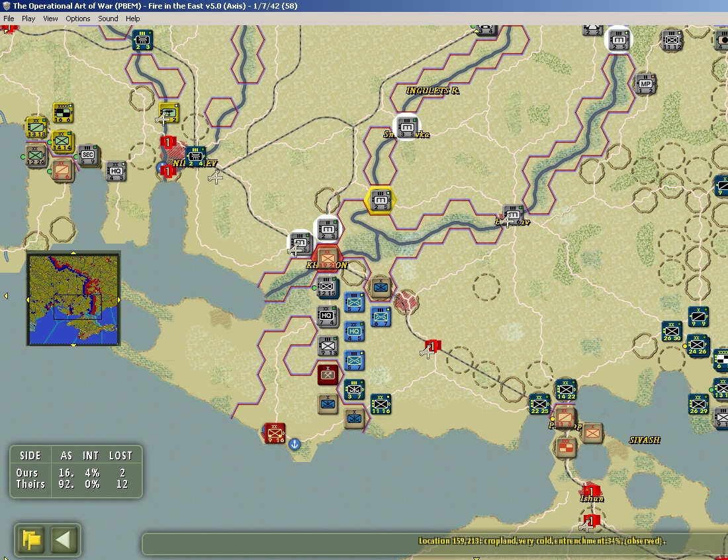Click minimap scroll-up arrow
728x560 pixels.
pos(73,253)
